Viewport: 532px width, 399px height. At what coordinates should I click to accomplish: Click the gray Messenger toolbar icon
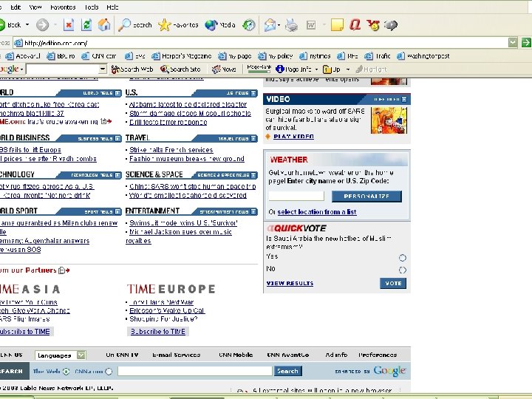click(391, 25)
